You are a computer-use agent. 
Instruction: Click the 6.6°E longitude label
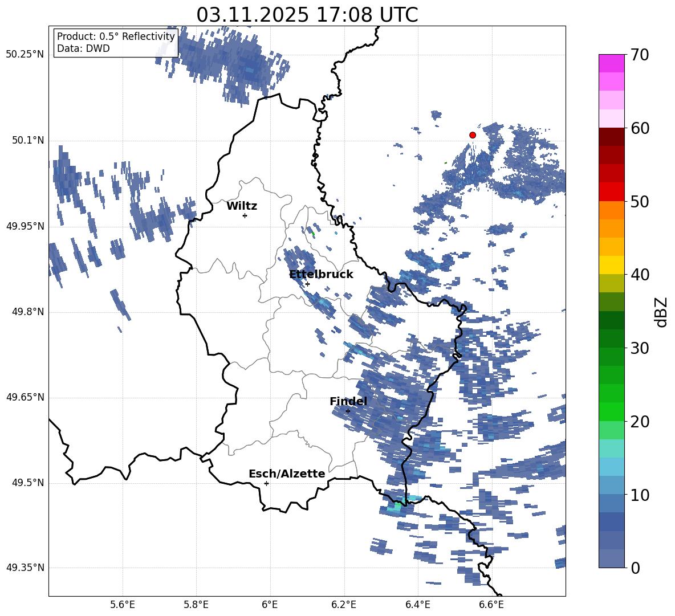(x=491, y=605)
